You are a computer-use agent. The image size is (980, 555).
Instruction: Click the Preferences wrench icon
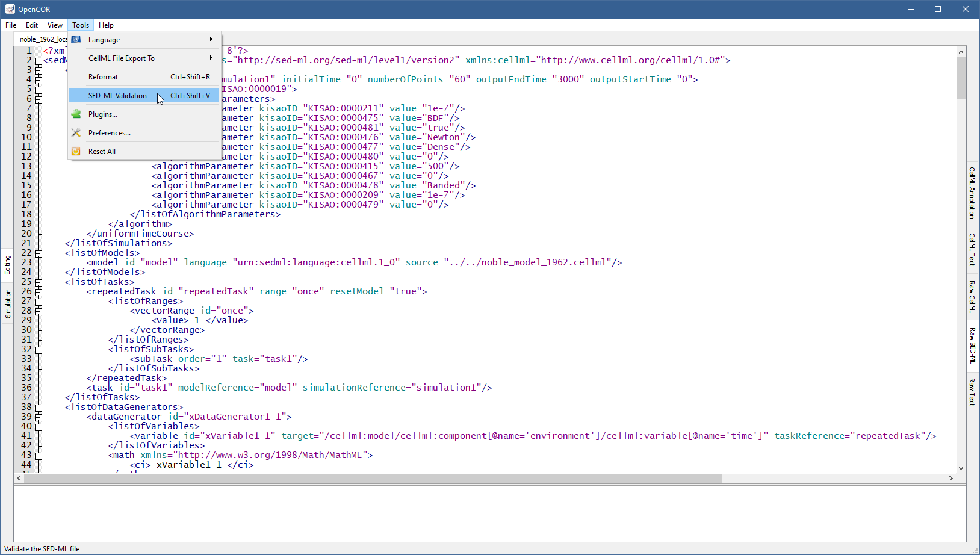point(76,133)
